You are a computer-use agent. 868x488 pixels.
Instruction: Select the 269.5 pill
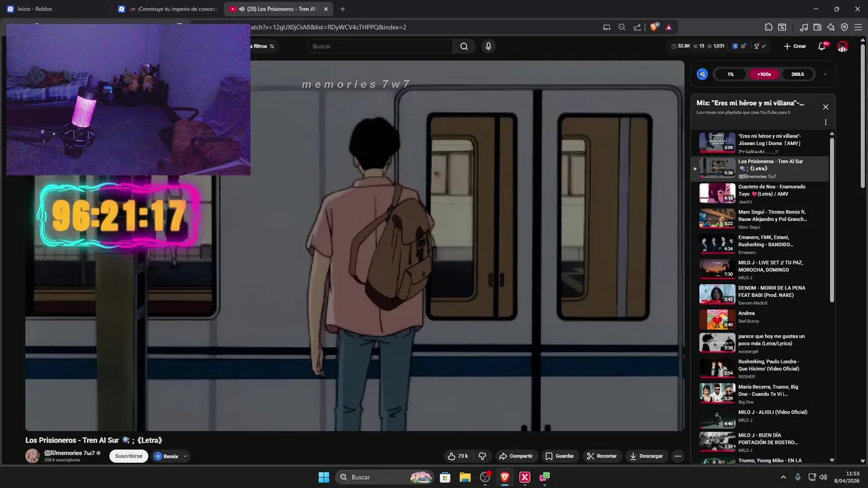click(x=797, y=74)
